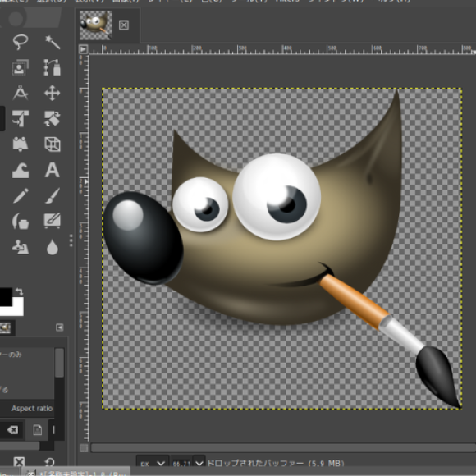The image size is (476, 476).
Task: Click the black foreground color swatch
Action: (x=6, y=296)
